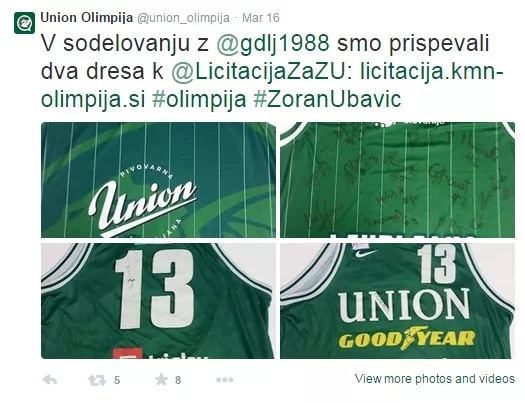Open the Union Olimpija account name

(87, 17)
